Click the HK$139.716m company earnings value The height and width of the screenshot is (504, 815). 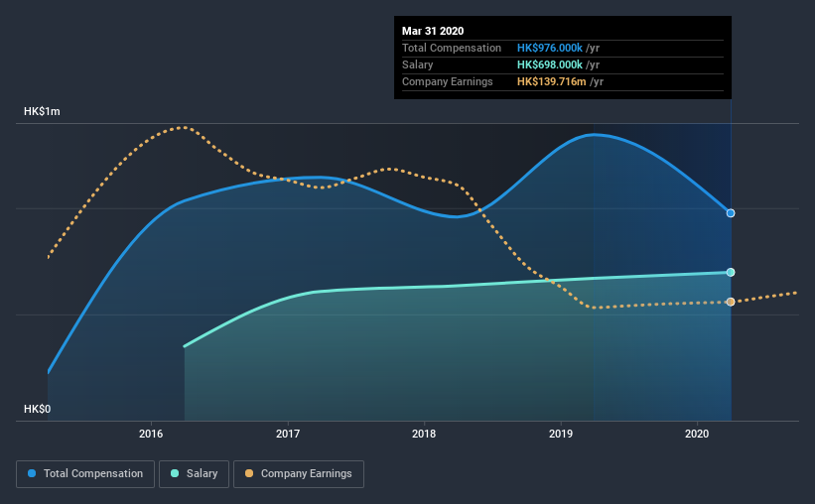click(x=552, y=81)
